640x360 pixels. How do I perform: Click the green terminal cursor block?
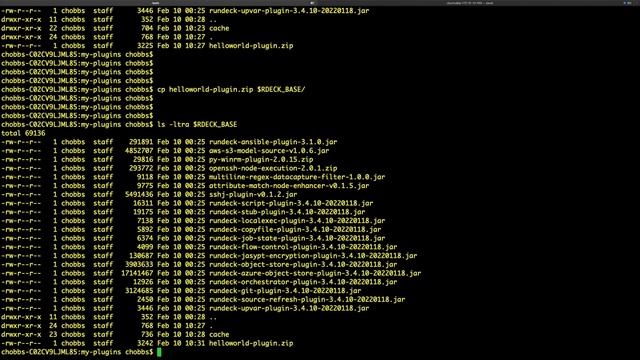(159, 352)
